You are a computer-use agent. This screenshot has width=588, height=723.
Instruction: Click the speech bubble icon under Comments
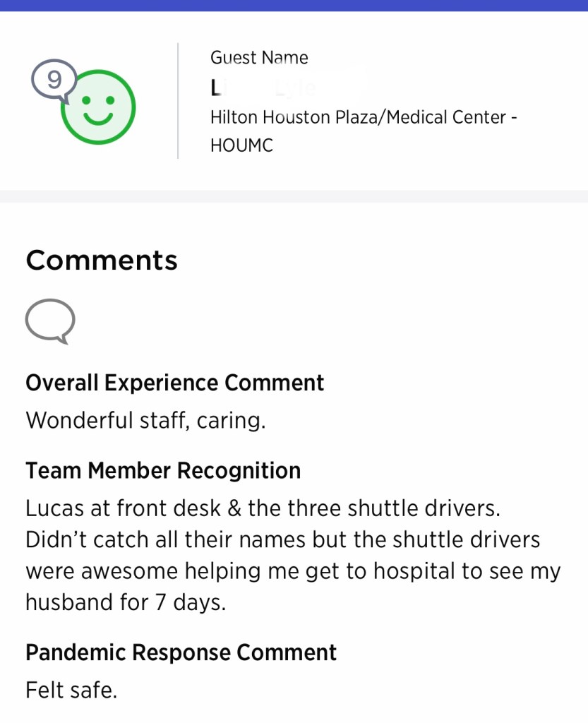(x=50, y=321)
